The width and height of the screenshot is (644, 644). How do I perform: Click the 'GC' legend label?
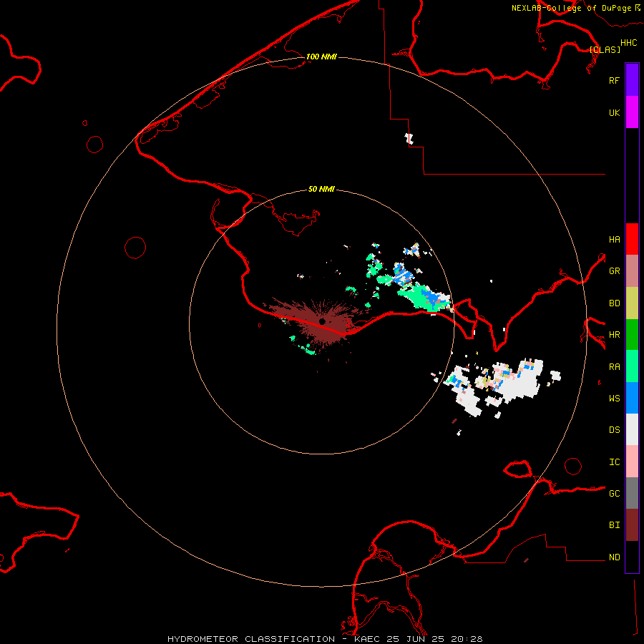pos(614,494)
